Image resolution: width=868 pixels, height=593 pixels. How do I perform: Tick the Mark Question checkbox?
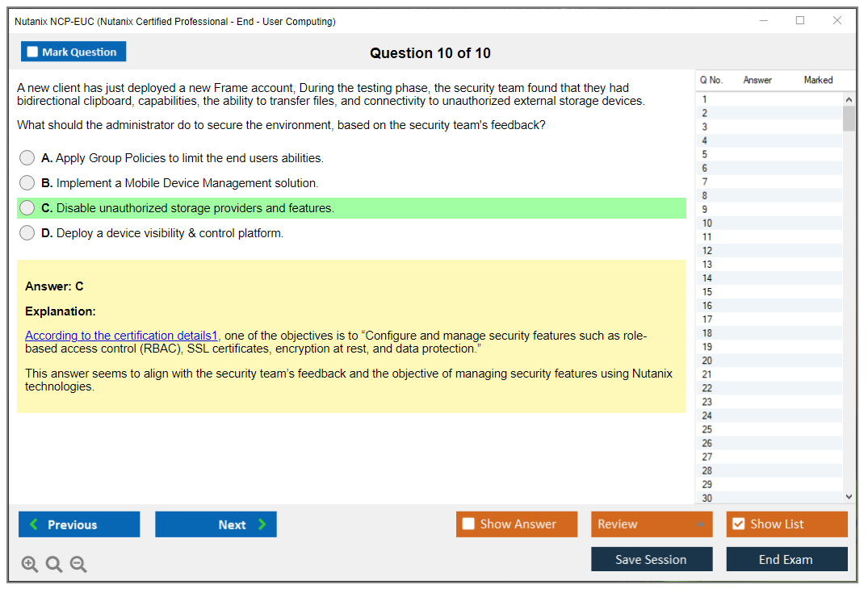(33, 52)
